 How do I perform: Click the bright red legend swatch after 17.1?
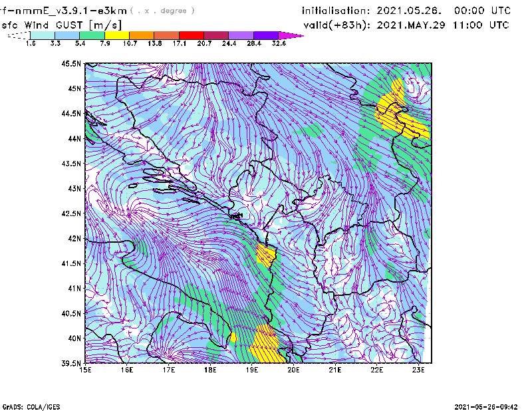192,35
